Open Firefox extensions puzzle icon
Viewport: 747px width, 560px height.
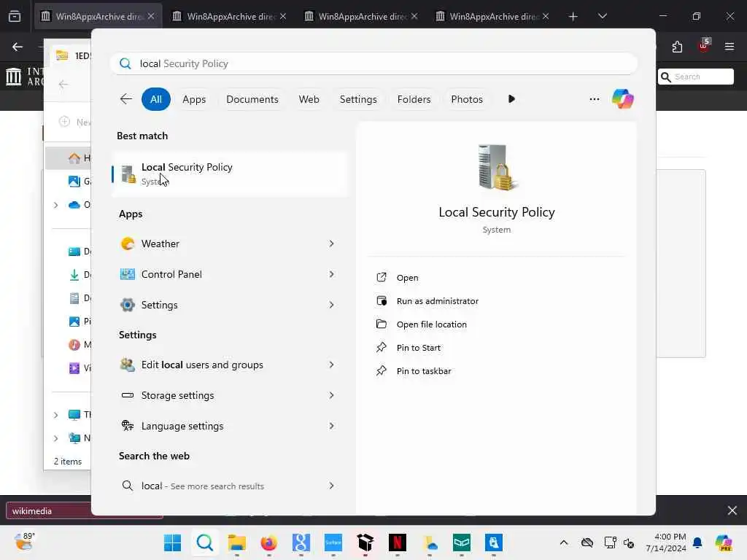(677, 47)
